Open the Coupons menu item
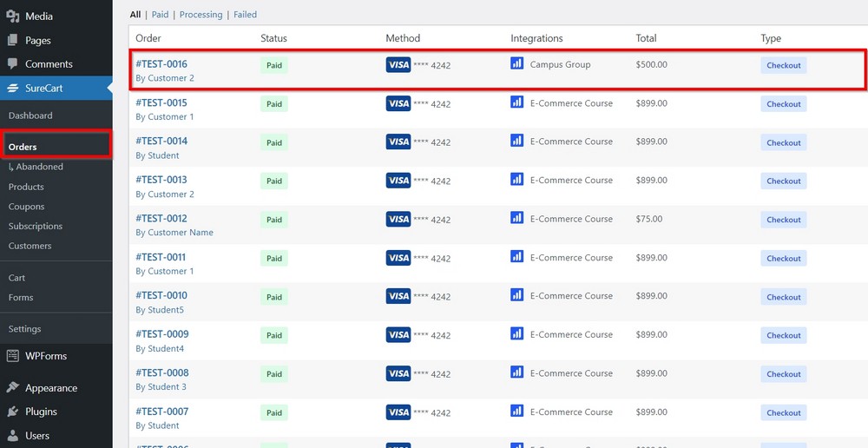Image resolution: width=868 pixels, height=448 pixels. pos(26,207)
